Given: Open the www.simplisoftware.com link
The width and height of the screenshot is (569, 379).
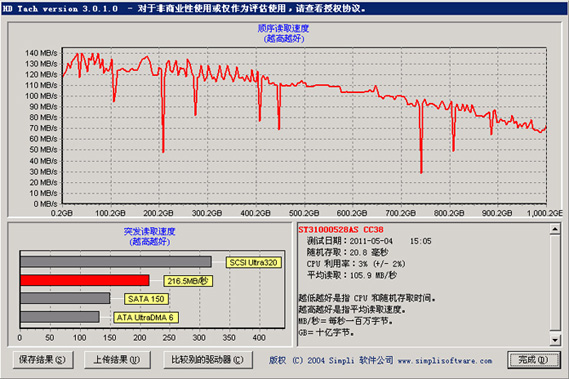Looking at the screenshot, I should coord(445,361).
